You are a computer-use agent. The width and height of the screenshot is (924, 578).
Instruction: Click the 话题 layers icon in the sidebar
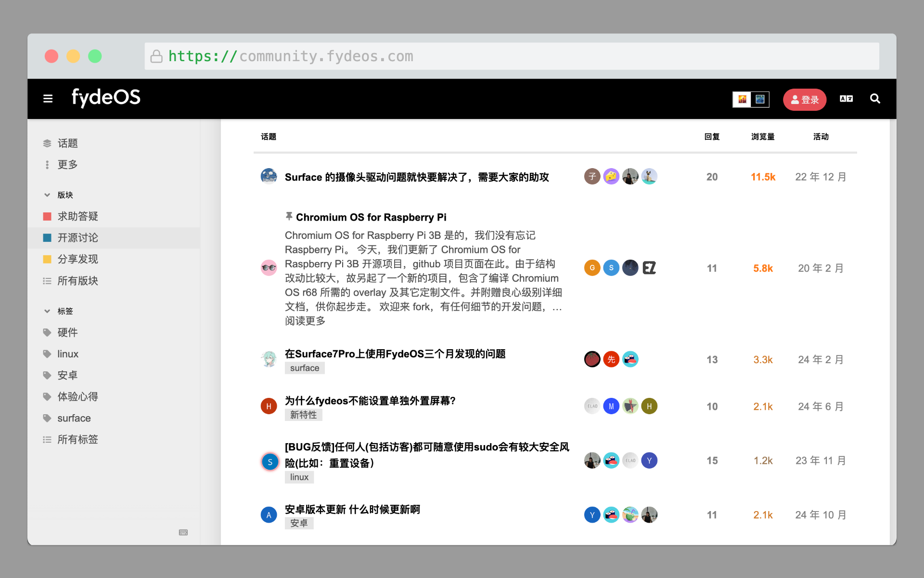(x=47, y=143)
